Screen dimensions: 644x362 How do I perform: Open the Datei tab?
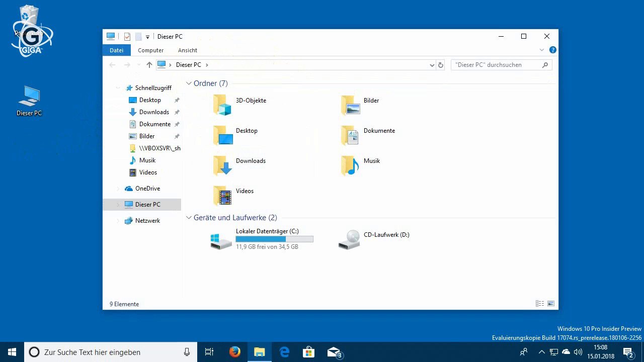(x=117, y=50)
